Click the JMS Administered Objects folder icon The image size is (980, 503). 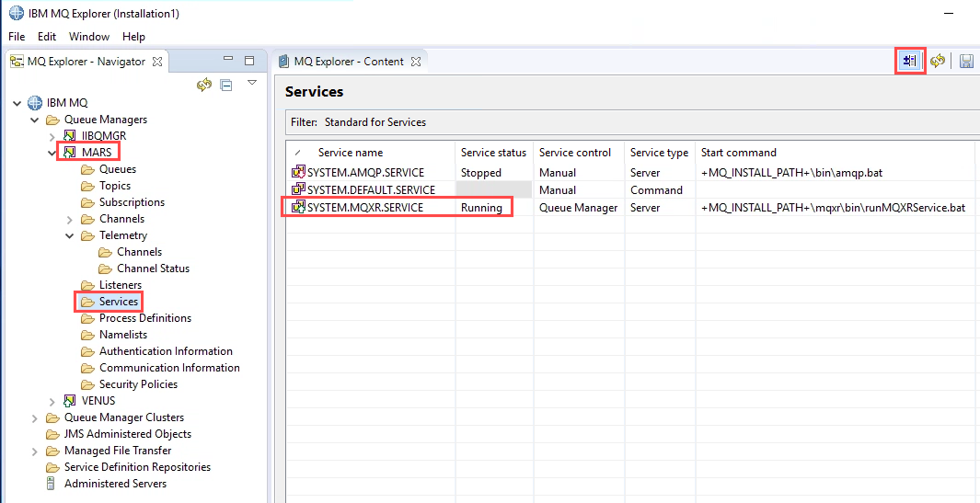pyautogui.click(x=52, y=434)
